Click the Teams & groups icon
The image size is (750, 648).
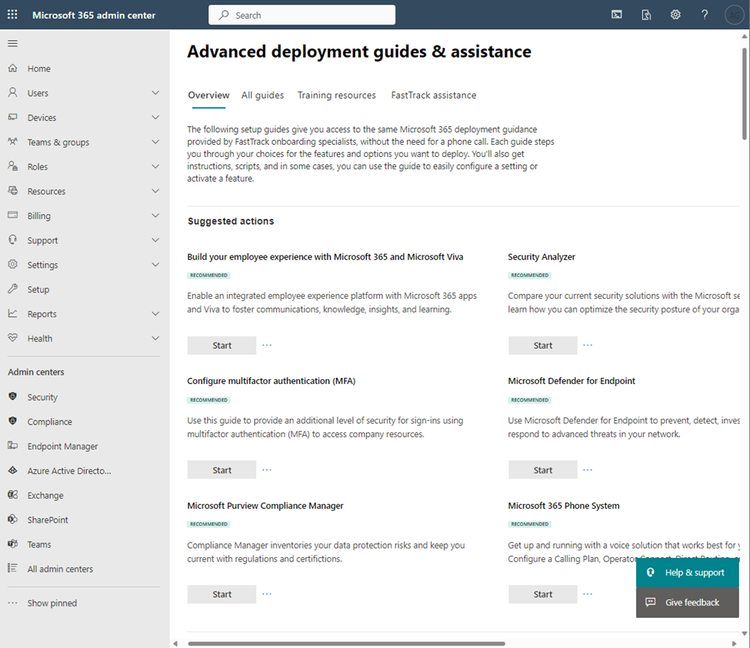pos(13,142)
